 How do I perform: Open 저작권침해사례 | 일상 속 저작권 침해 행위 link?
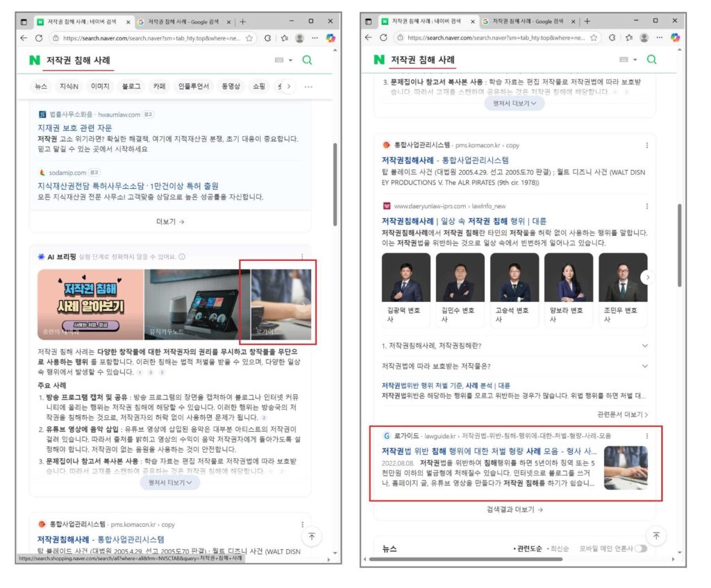point(464,221)
